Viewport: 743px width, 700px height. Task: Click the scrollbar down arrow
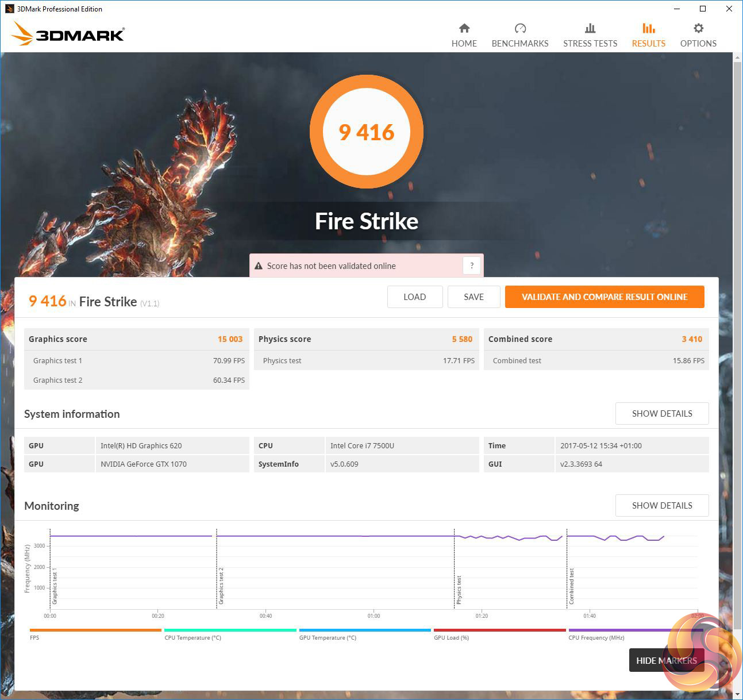737,694
